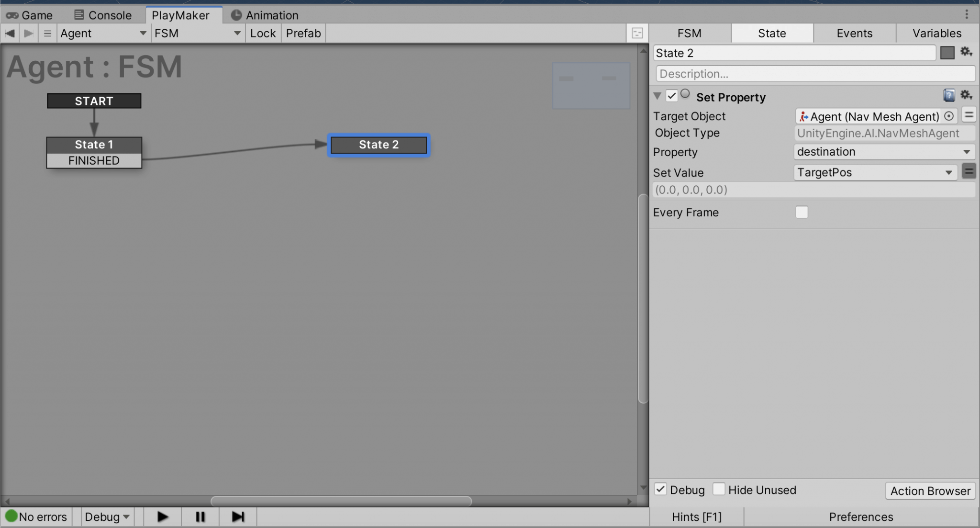Open the Action Browser
The image size is (980, 528).
point(930,491)
